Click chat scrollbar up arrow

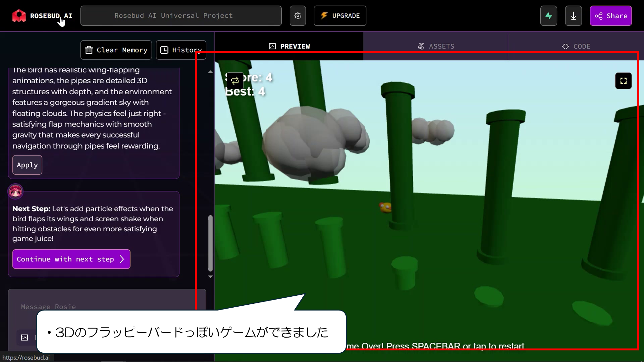coord(210,72)
